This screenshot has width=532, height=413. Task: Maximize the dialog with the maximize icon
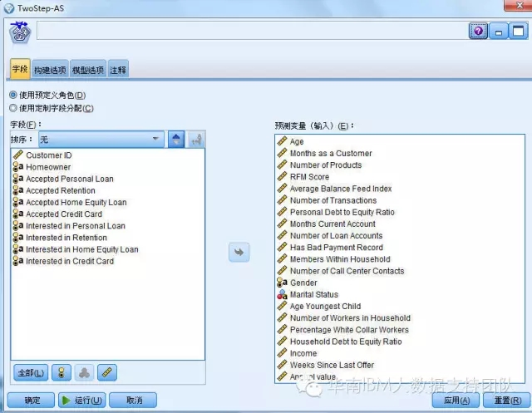519,32
